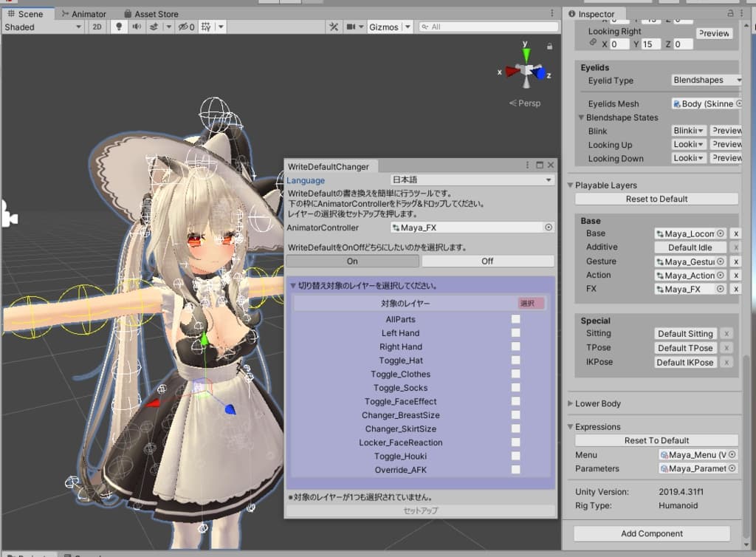The width and height of the screenshot is (756, 557).
Task: Toggle scene lighting with the lightbulb icon
Action: click(x=117, y=27)
